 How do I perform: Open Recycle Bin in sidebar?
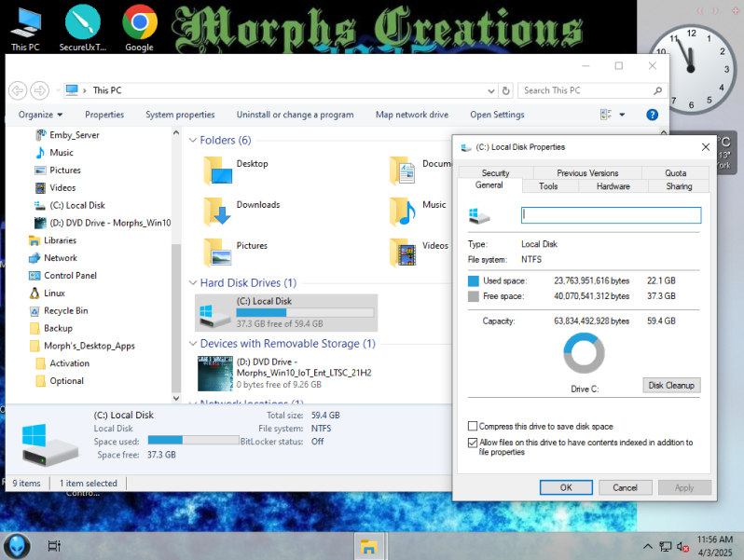click(59, 310)
